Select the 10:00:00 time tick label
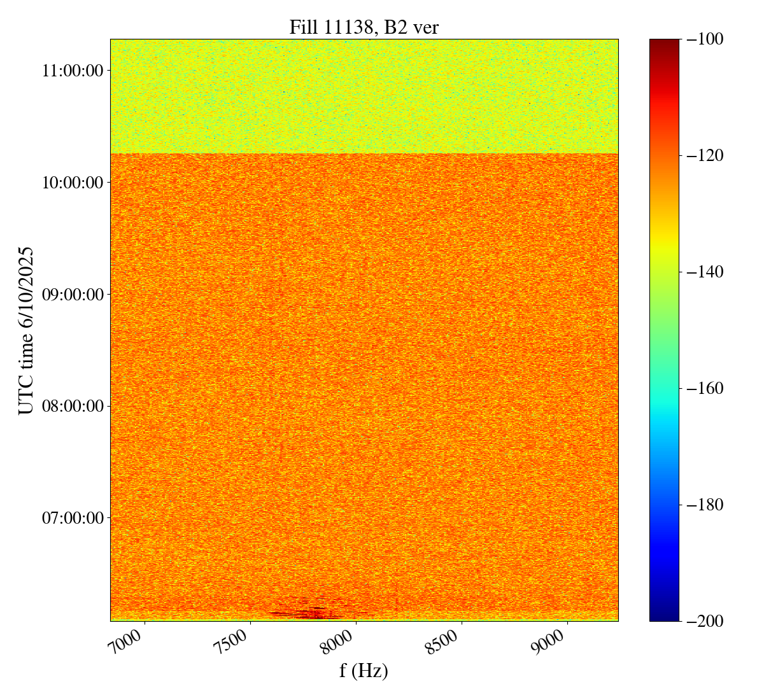Viewport: 764px width, 700px height. click(72, 182)
